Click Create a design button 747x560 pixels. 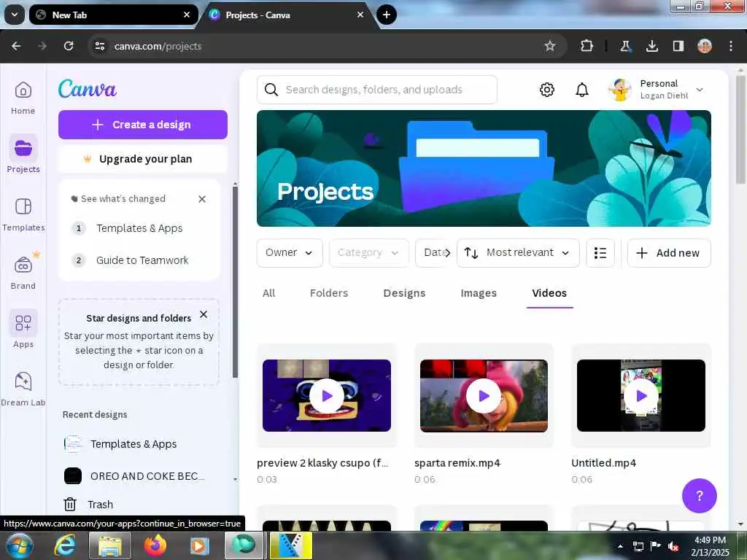tap(143, 125)
